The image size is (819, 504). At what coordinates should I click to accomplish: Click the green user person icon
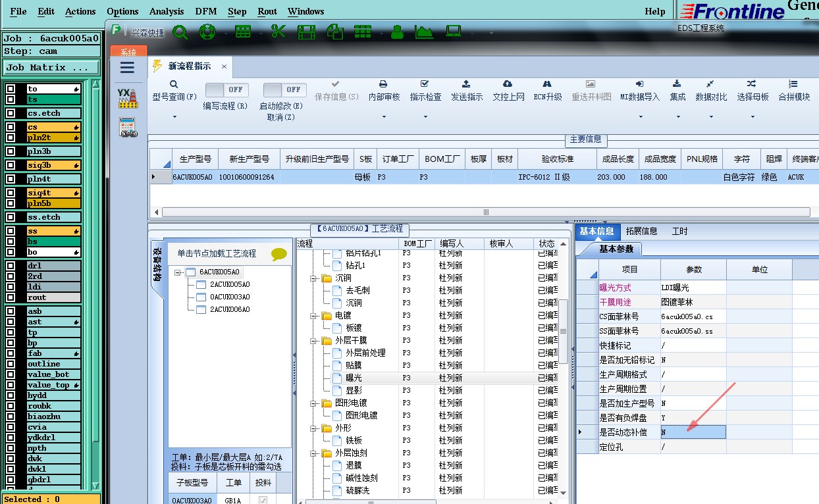pyautogui.click(x=397, y=32)
